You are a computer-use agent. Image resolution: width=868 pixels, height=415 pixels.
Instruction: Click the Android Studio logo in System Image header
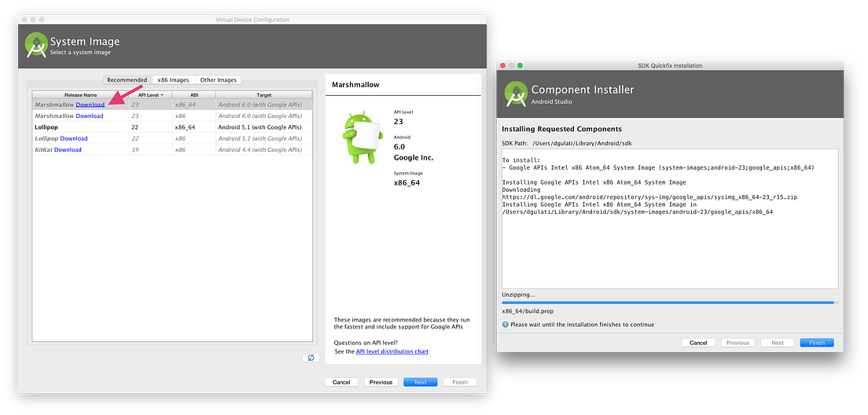[36, 46]
